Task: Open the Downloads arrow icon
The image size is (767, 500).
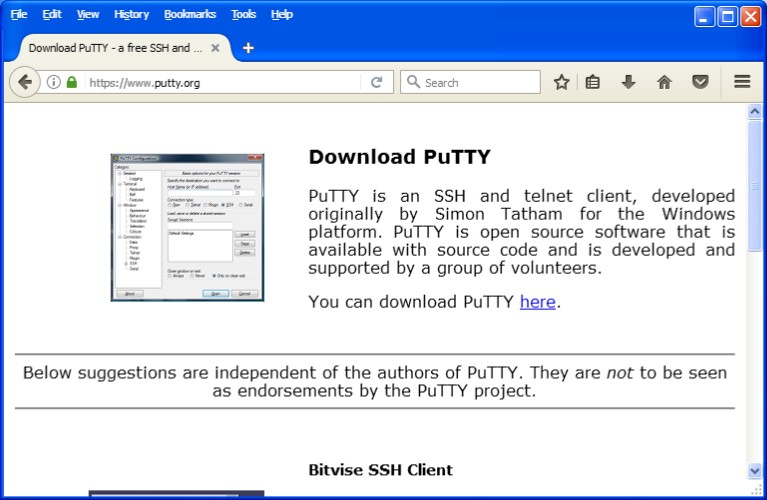Action: [628, 82]
